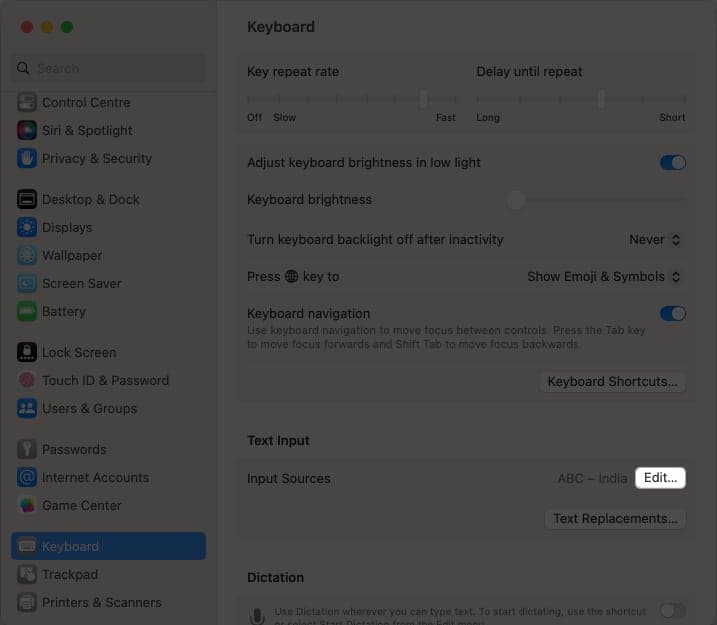Select Wallpaper label in sidebar
This screenshot has width=717, height=625.
(72, 255)
